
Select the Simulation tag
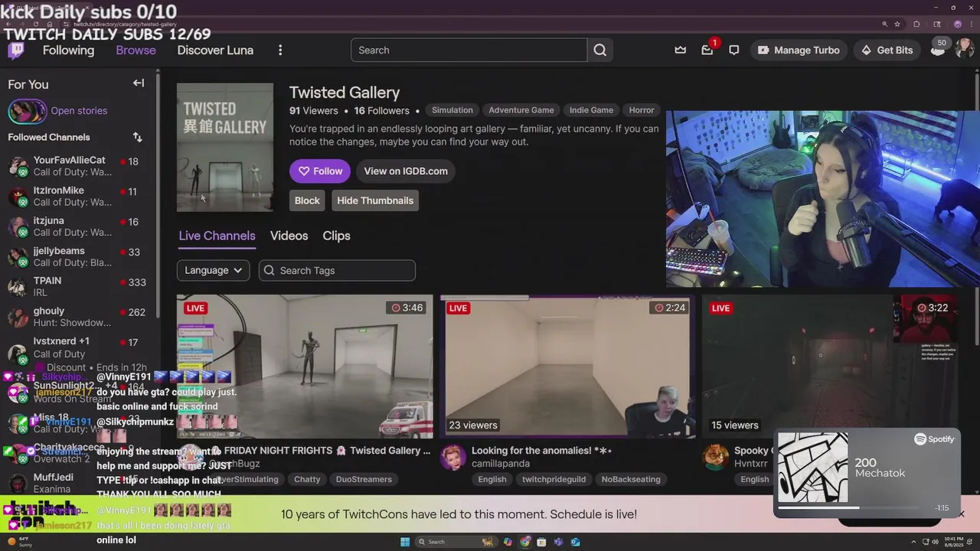pyautogui.click(x=452, y=110)
